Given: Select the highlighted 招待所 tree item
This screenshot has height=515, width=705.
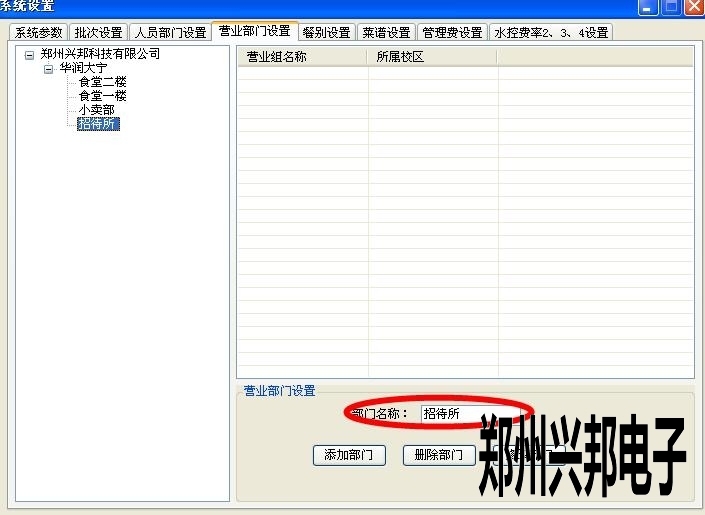Looking at the screenshot, I should [x=98, y=124].
